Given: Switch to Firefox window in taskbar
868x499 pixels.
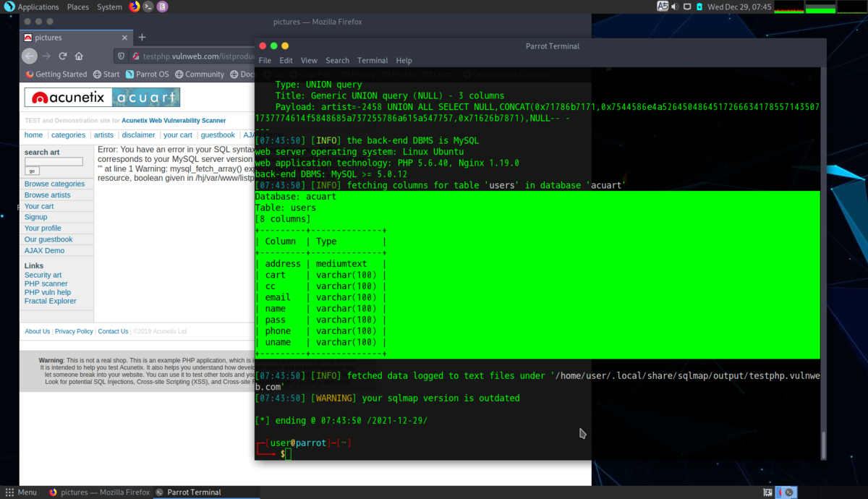Looking at the screenshot, I should (x=99, y=492).
